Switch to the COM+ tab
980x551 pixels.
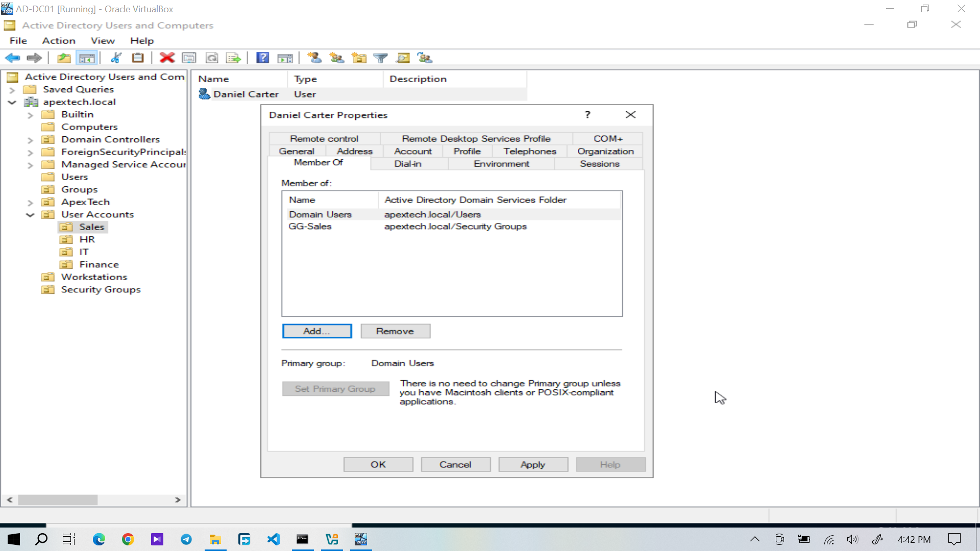coord(608,139)
